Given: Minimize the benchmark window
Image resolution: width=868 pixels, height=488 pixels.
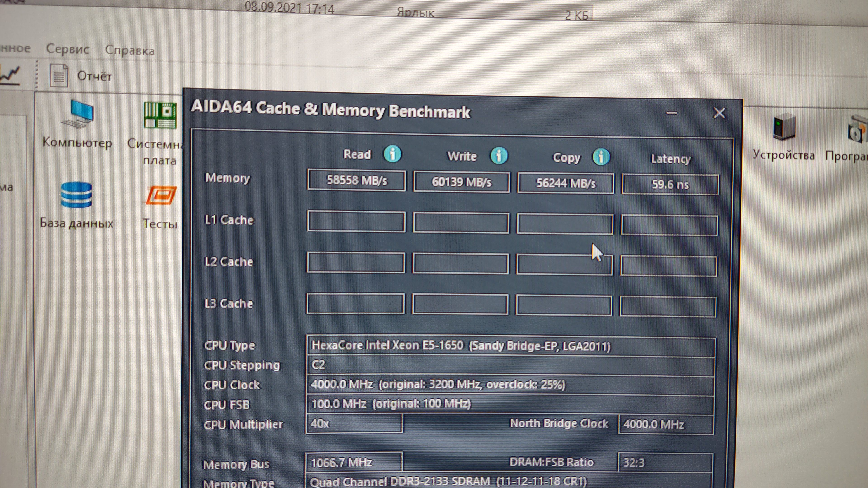Looking at the screenshot, I should tap(672, 113).
